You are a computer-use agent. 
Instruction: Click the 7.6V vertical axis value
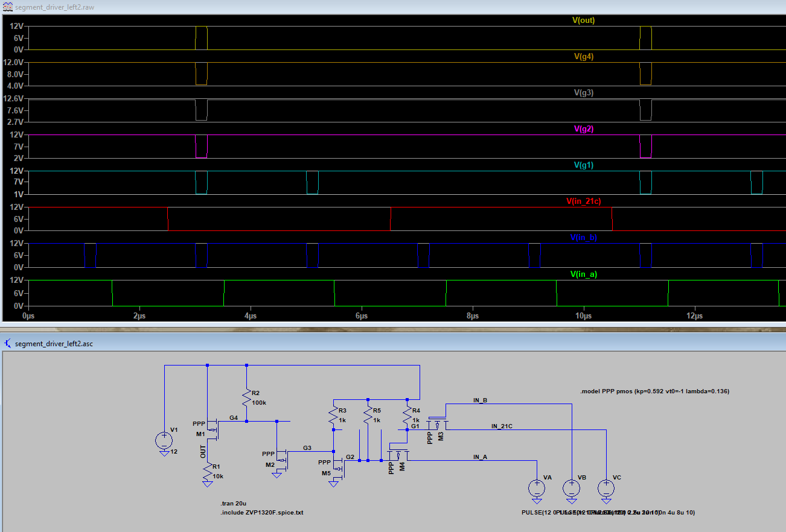pos(15,110)
